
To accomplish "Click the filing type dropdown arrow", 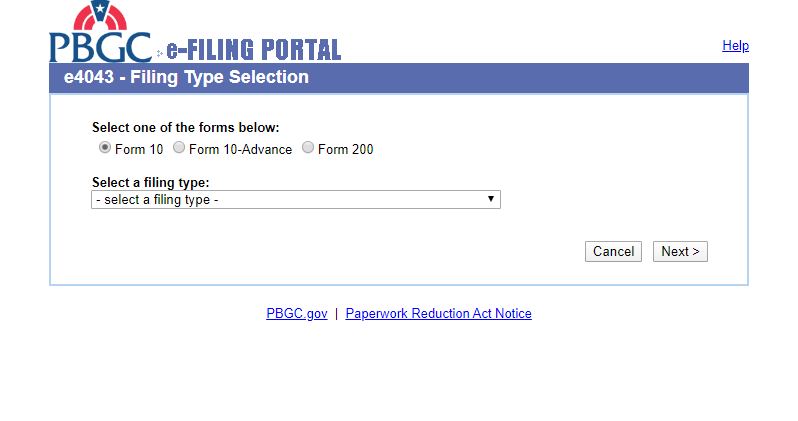I will [x=491, y=199].
